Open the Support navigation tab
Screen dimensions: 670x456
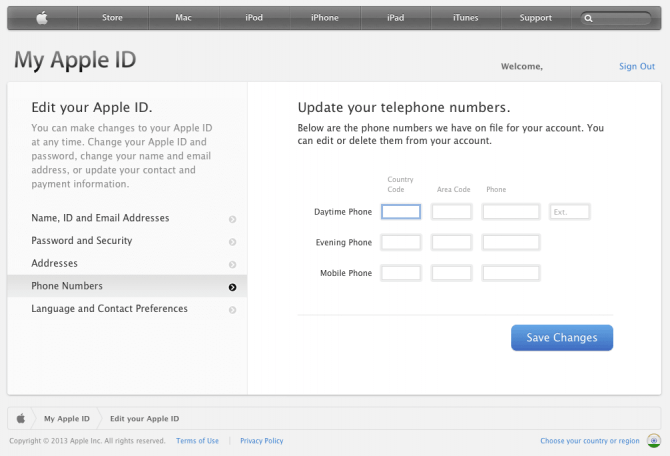coord(536,18)
